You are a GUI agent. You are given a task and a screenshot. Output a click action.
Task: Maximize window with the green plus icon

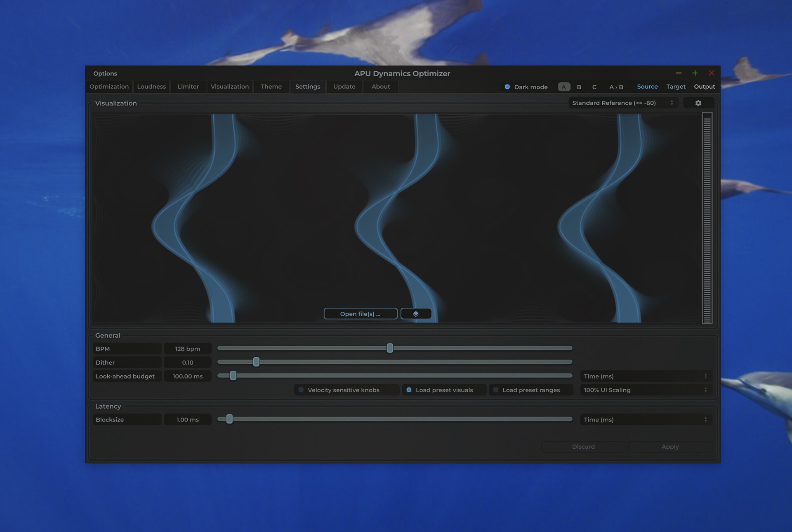(695, 73)
